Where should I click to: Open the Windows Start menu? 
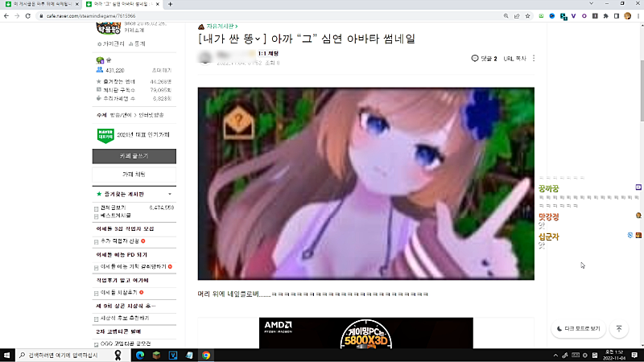point(7,355)
